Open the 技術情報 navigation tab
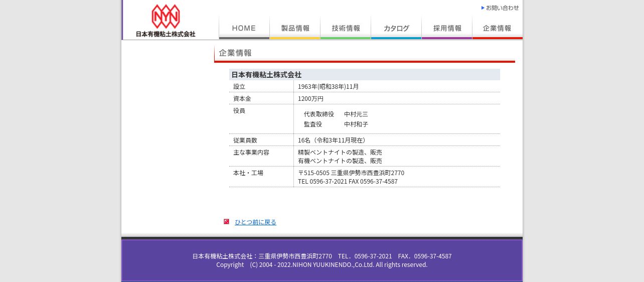 pyautogui.click(x=346, y=28)
